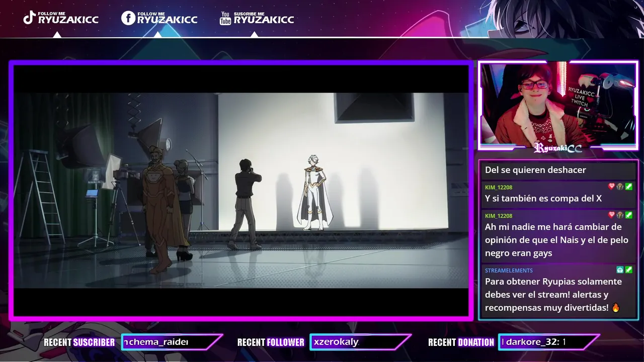Click the main anime video frame
Image resolution: width=644 pixels, height=362 pixels.
(241, 190)
